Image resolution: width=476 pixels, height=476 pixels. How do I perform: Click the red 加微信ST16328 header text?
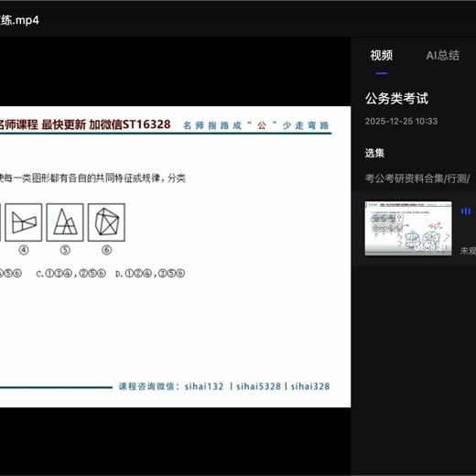click(130, 124)
